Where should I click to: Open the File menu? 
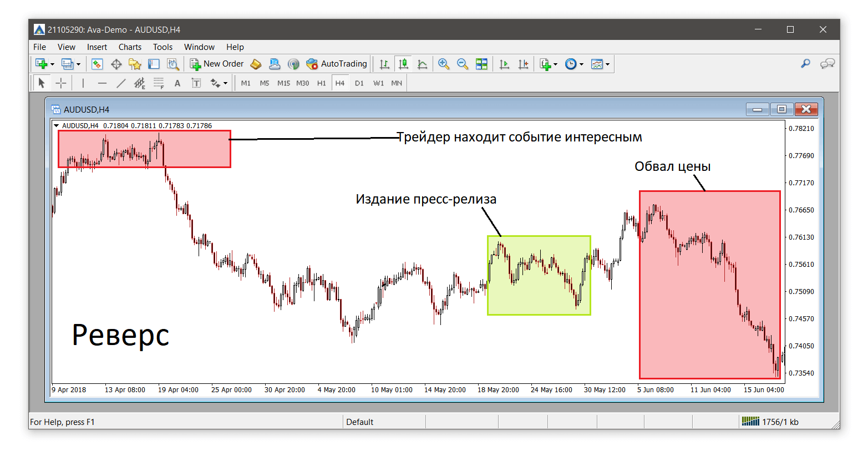tap(39, 47)
